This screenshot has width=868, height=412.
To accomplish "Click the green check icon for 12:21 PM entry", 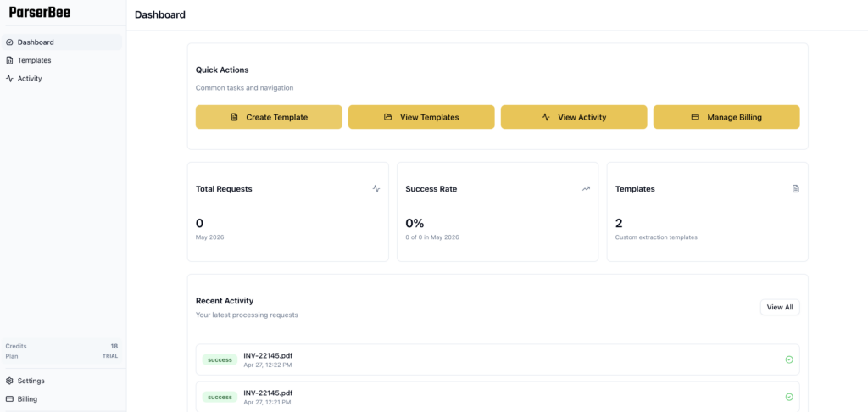I will [789, 397].
